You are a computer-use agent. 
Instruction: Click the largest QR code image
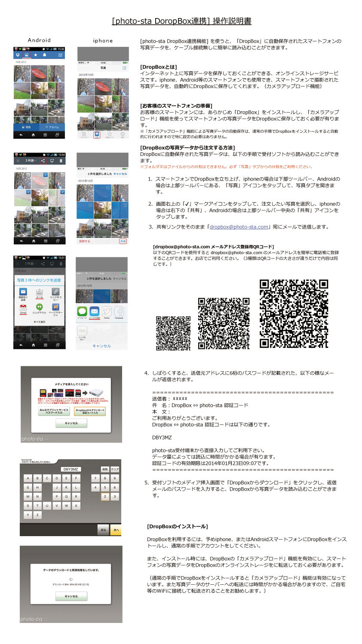[x=294, y=314]
